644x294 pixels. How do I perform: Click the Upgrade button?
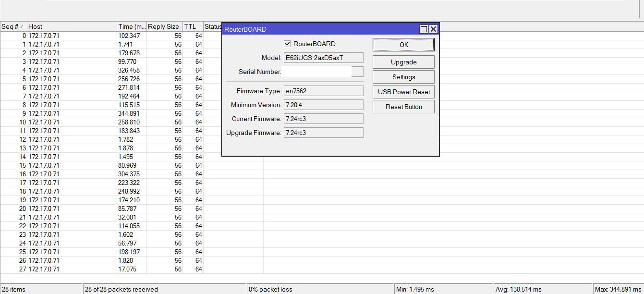point(403,62)
